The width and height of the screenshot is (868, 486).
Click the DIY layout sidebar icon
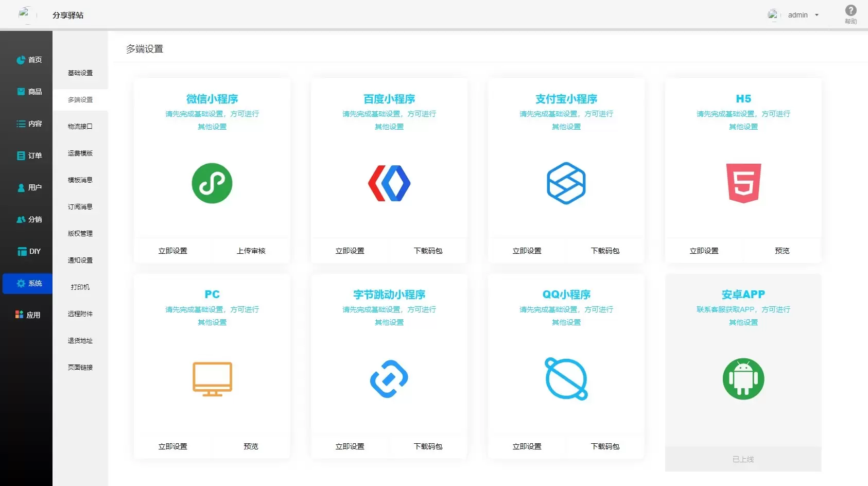tap(22, 251)
